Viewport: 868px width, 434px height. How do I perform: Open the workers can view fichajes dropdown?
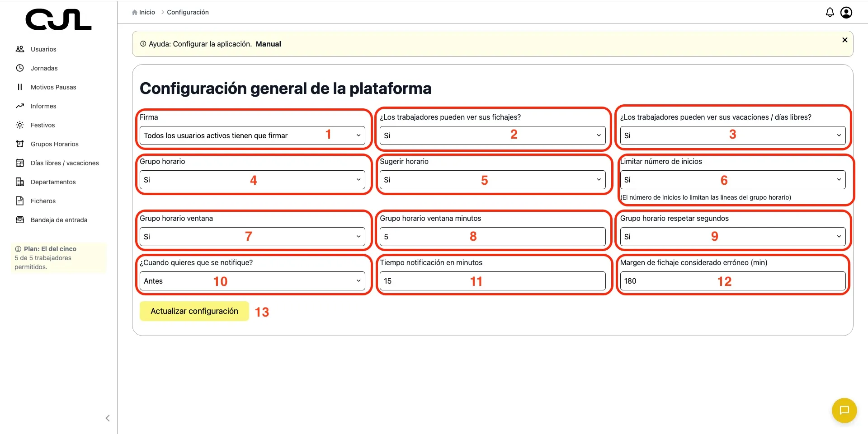(x=493, y=135)
